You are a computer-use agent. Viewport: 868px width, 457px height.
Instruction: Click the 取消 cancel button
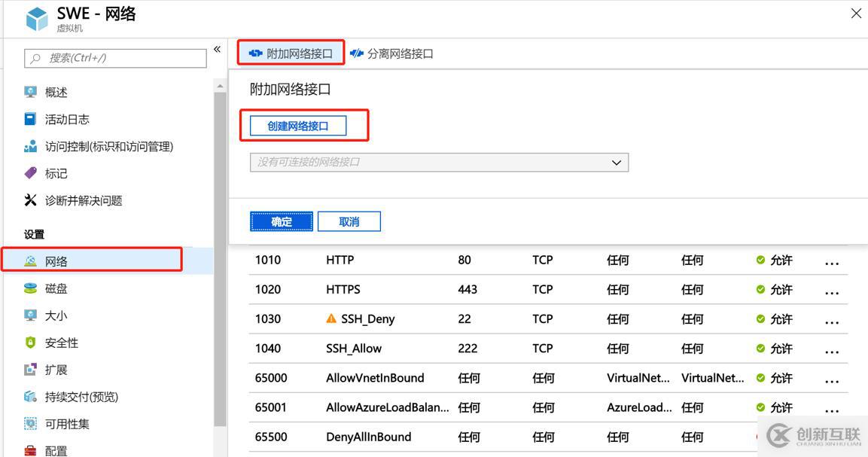[x=349, y=221]
